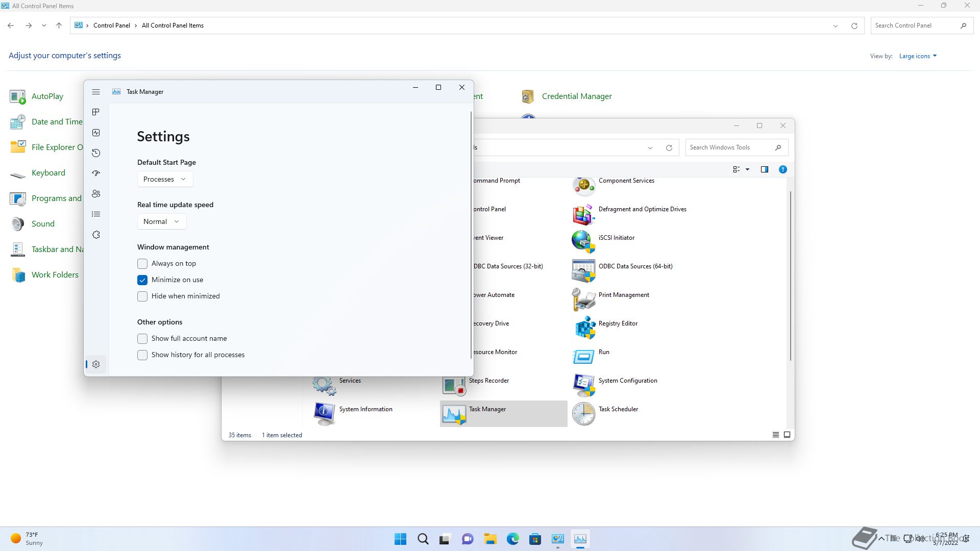The width and height of the screenshot is (980, 551).
Task: Select Settings gear in Task Manager sidebar
Action: (x=96, y=364)
